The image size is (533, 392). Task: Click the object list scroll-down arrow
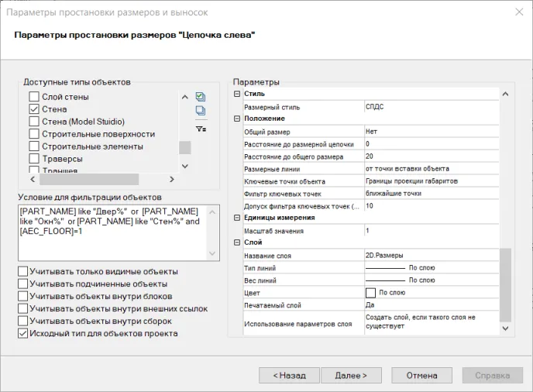coord(184,165)
